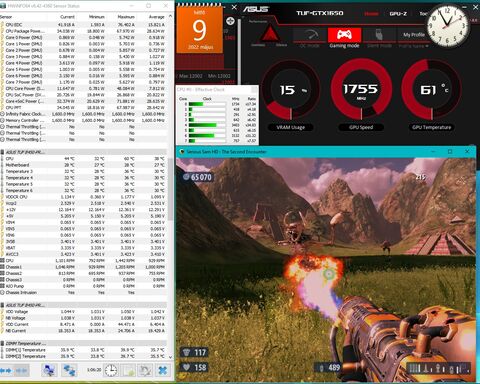Click Average column header in HWiNFO
This screenshot has height=384, width=480.
click(x=157, y=17)
